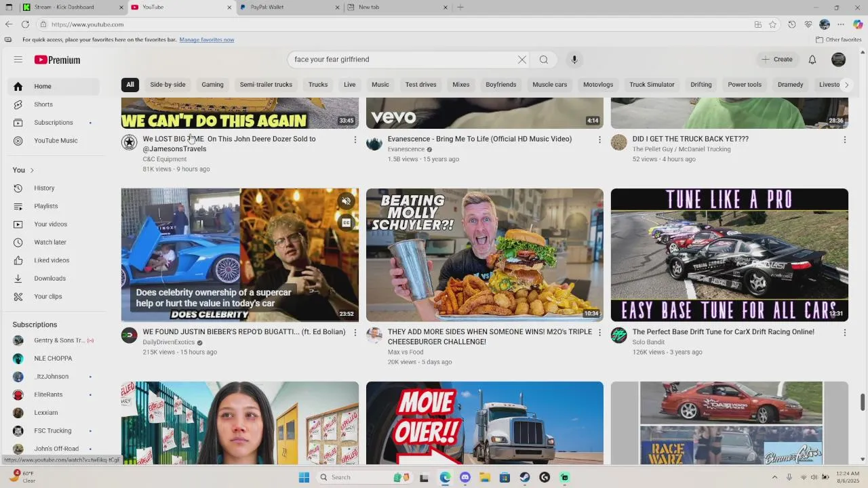868x488 pixels.
Task: Open Move Over truck thumbnail
Action: tap(485, 423)
